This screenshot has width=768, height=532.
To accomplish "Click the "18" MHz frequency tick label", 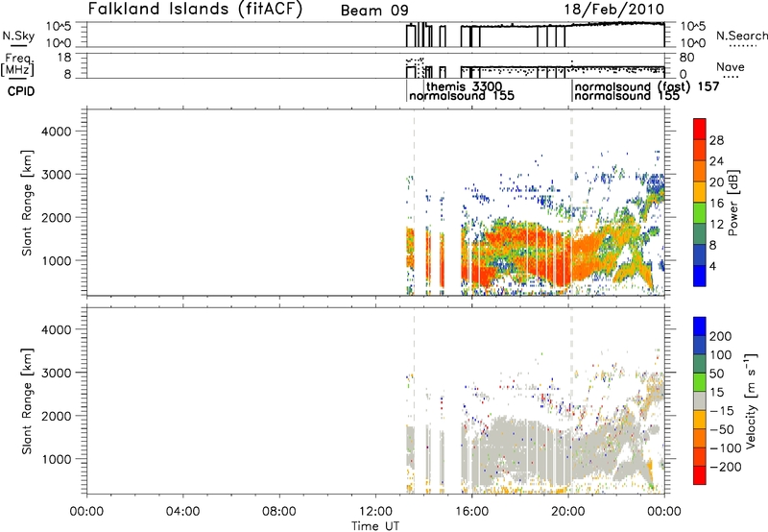I will 64,58.
